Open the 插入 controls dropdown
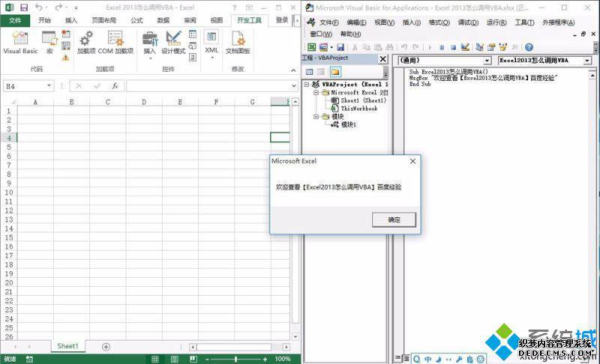This screenshot has width=600, height=364. pyautogui.click(x=149, y=45)
